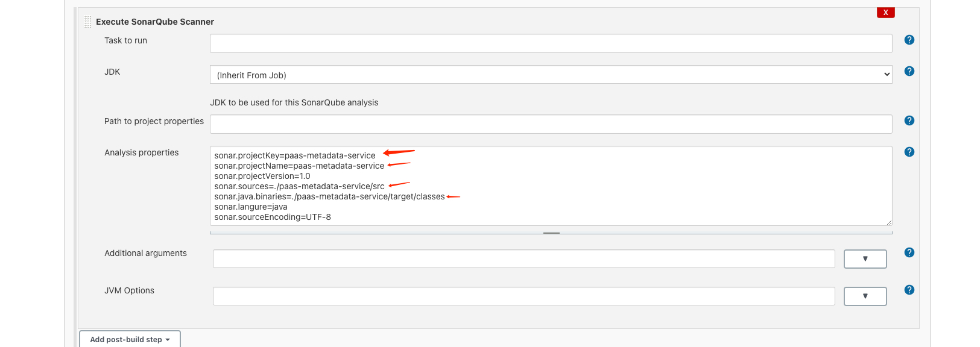Click the sonar.java.binaries line
The height and width of the screenshot is (347, 980).
pyautogui.click(x=329, y=196)
